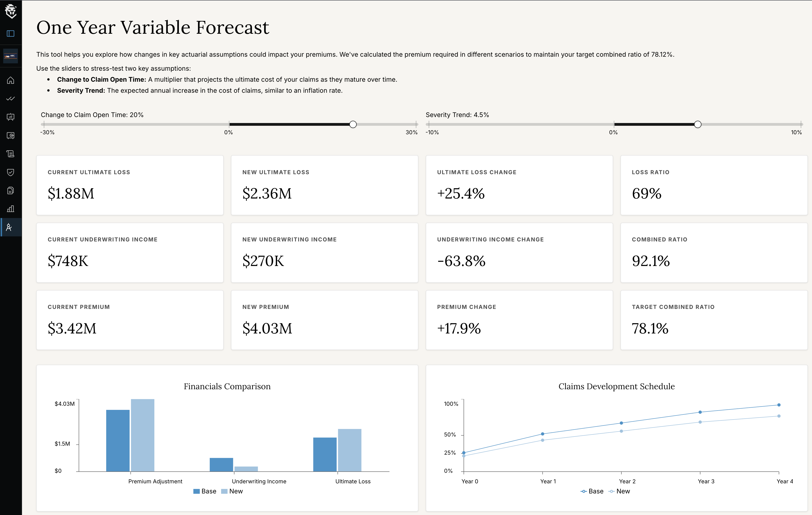812x515 pixels.
Task: Click the Severity Trend slider handle
Action: tap(698, 125)
